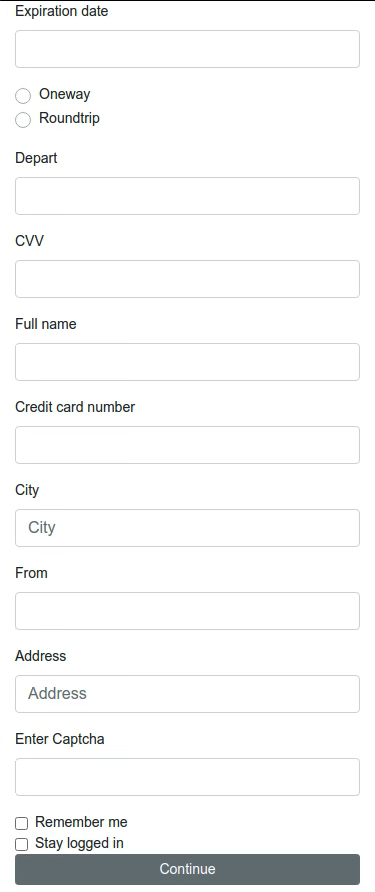This screenshot has width=375, height=892.
Task: Select the Roundtrip radio button
Action: click(x=23, y=119)
